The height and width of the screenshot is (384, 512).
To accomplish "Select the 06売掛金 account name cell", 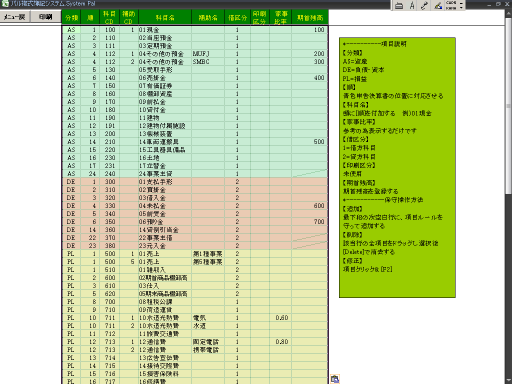I will coord(165,78).
